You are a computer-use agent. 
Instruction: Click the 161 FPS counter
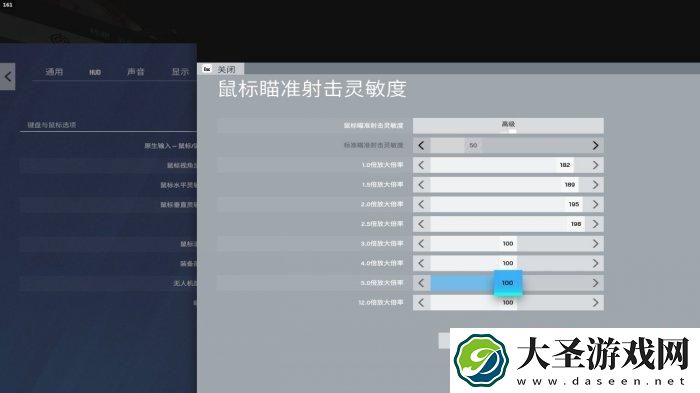coord(8,4)
